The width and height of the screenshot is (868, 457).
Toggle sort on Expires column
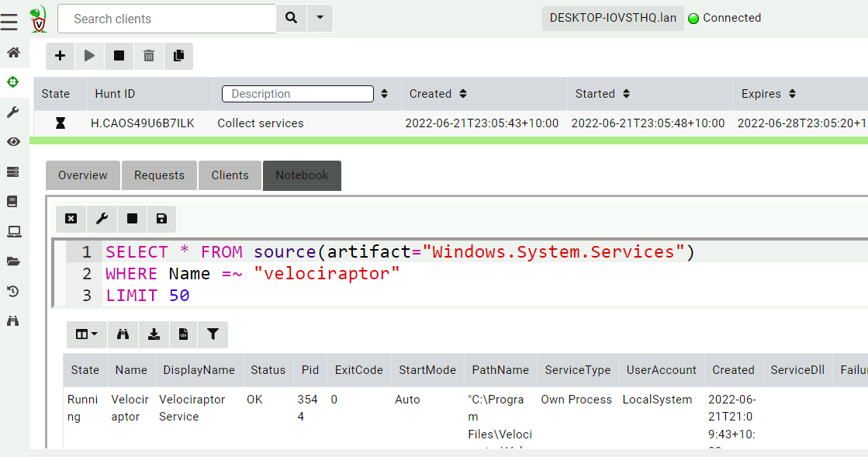(792, 94)
